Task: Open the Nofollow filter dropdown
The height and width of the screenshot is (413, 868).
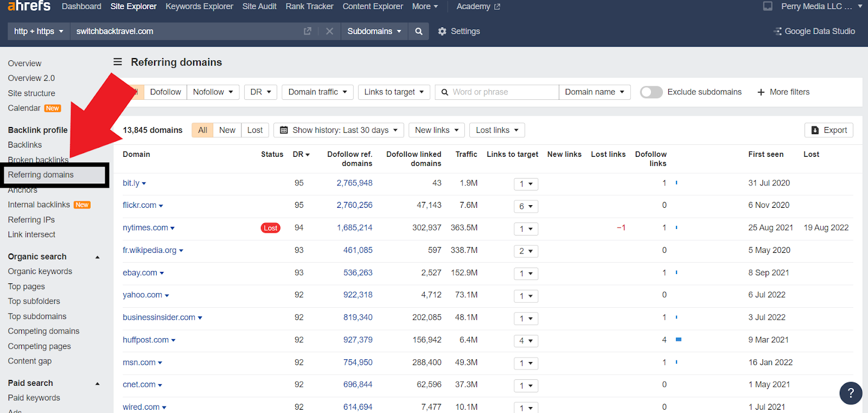Action: [213, 92]
